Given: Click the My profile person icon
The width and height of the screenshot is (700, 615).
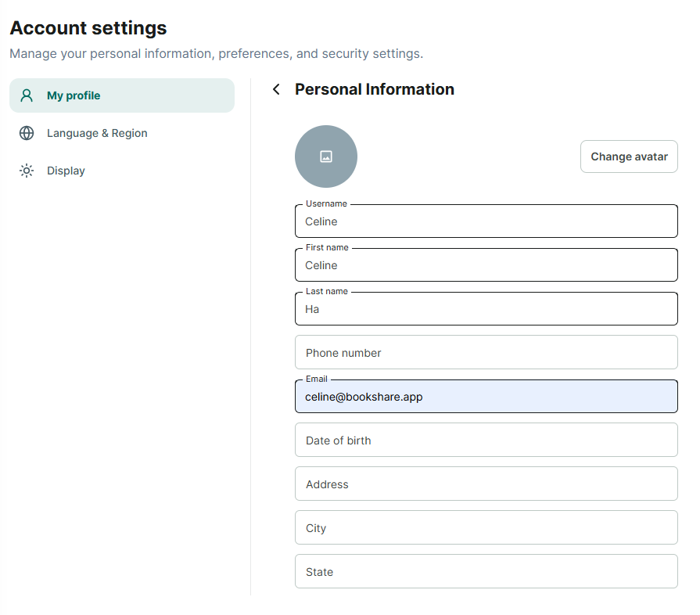Looking at the screenshot, I should pos(27,95).
